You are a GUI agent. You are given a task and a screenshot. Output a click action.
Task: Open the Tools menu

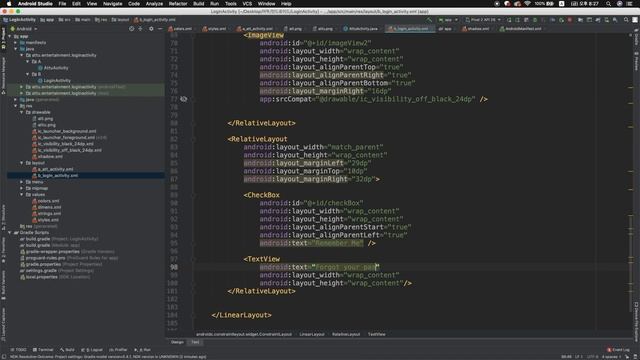231,3
